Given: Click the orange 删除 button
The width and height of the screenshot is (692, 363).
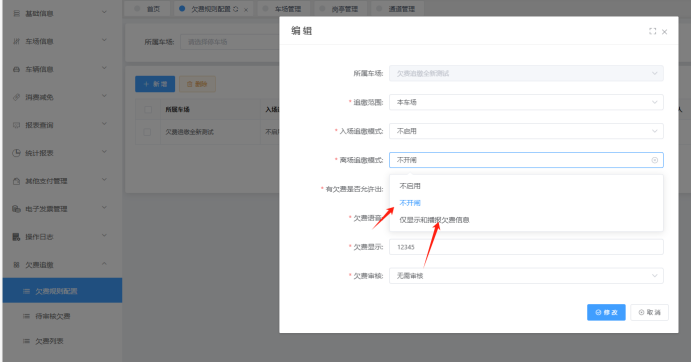Looking at the screenshot, I should pyautogui.click(x=197, y=84).
